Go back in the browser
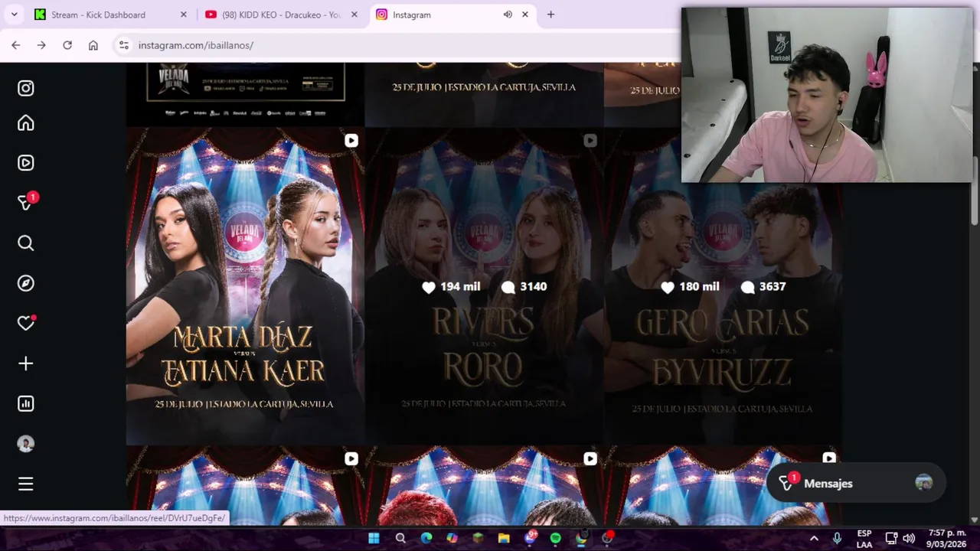Image resolution: width=980 pixels, height=551 pixels. [16, 45]
